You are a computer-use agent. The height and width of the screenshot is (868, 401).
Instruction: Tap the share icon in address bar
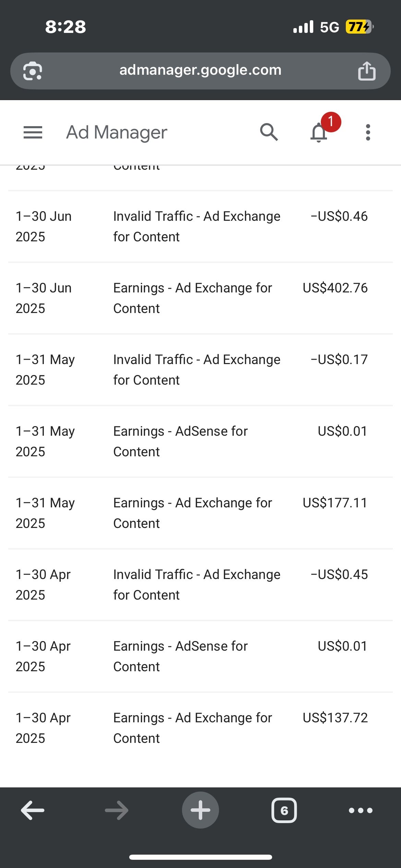(x=366, y=71)
